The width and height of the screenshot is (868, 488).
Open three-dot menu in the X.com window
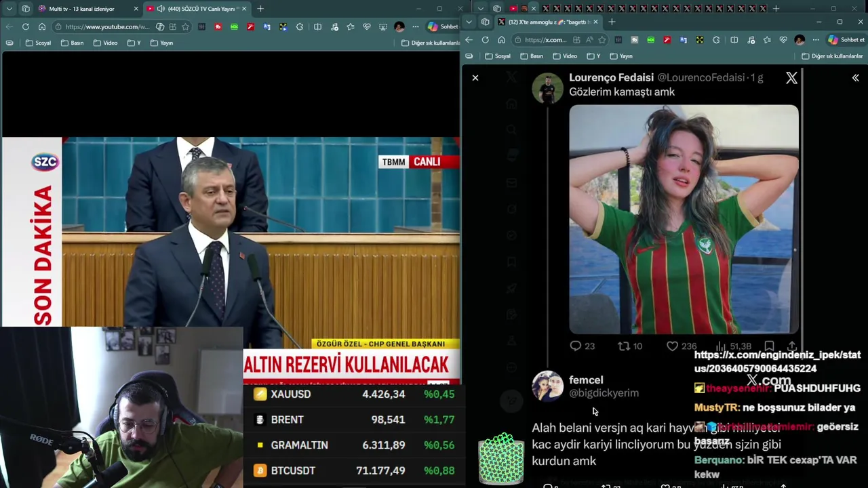point(816,40)
